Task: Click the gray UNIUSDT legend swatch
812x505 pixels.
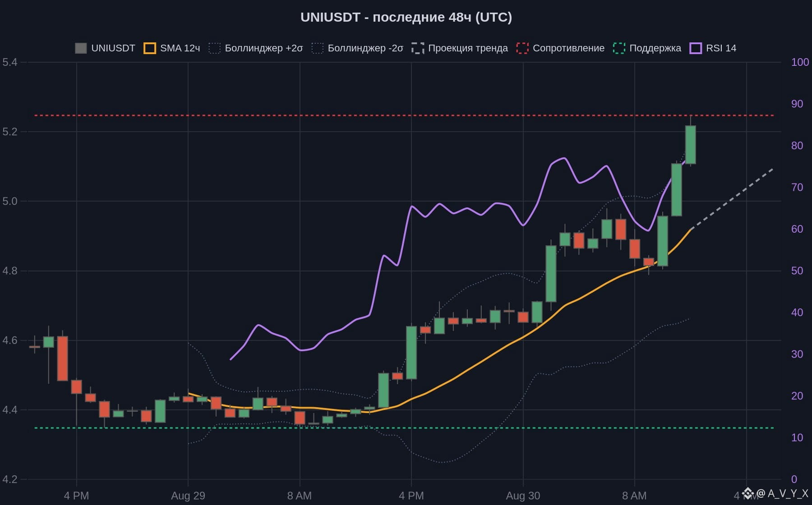Action: click(x=81, y=48)
